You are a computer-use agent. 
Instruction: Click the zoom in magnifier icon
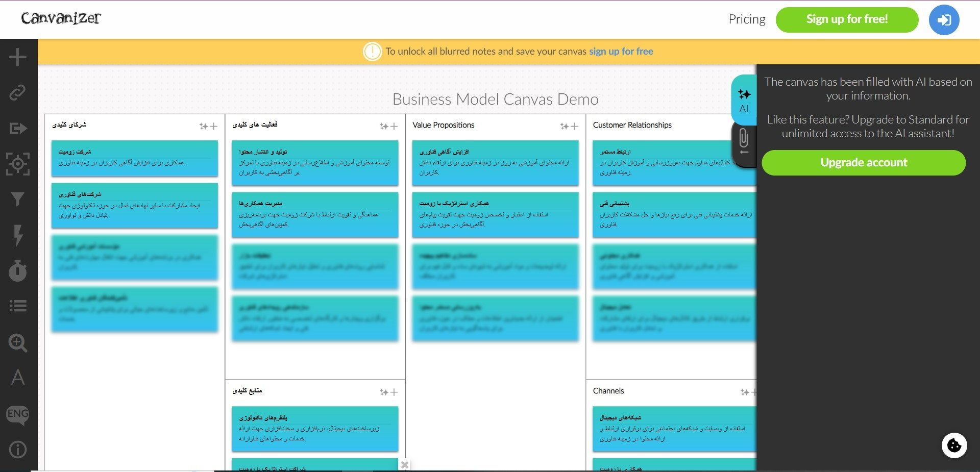[x=18, y=342]
